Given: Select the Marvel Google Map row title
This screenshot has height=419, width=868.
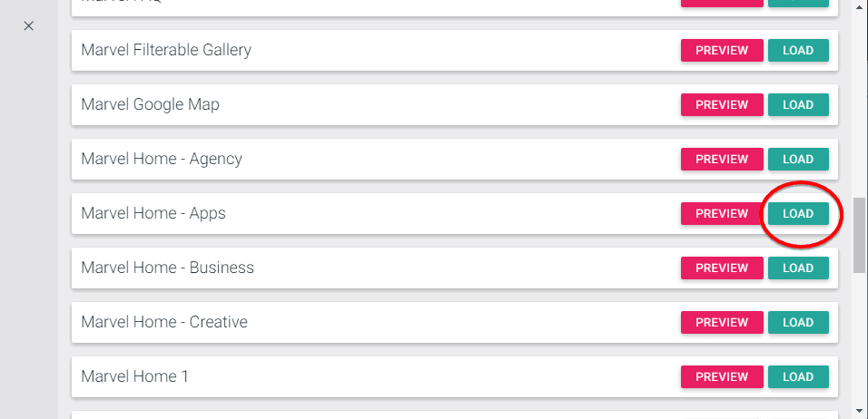Looking at the screenshot, I should click(x=150, y=104).
